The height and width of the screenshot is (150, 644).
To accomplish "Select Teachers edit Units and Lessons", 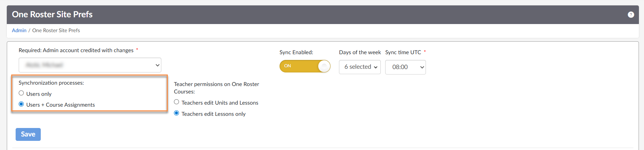I will 177,102.
